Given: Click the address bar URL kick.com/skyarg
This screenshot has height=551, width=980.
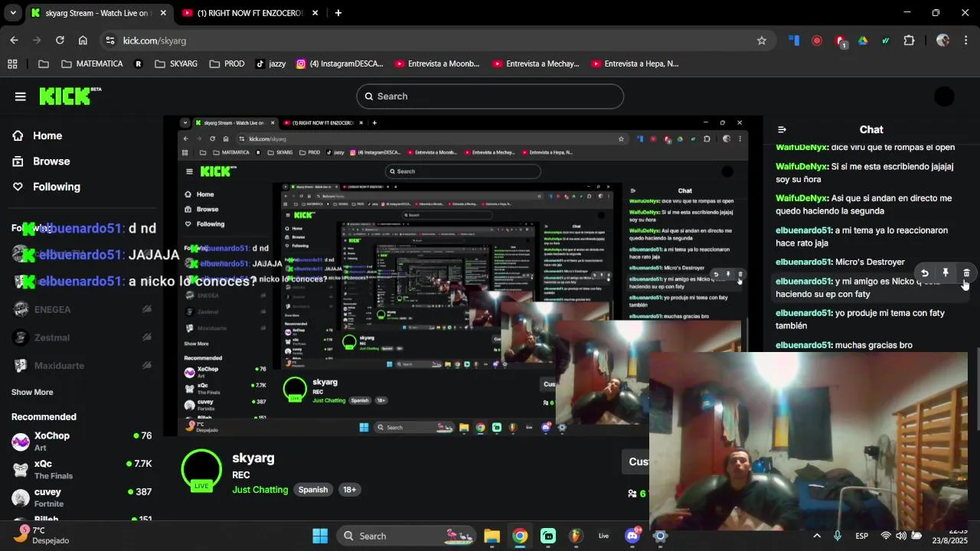Looking at the screenshot, I should (155, 41).
